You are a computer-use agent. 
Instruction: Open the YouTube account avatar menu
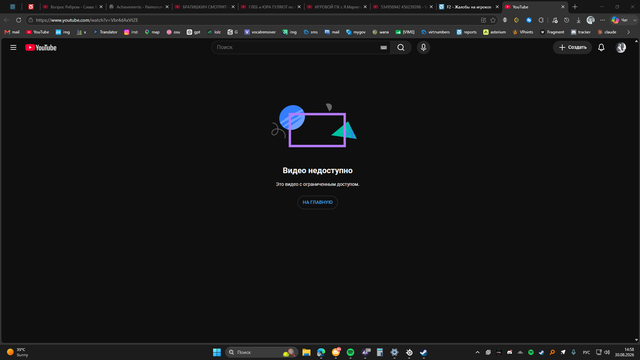coord(621,48)
